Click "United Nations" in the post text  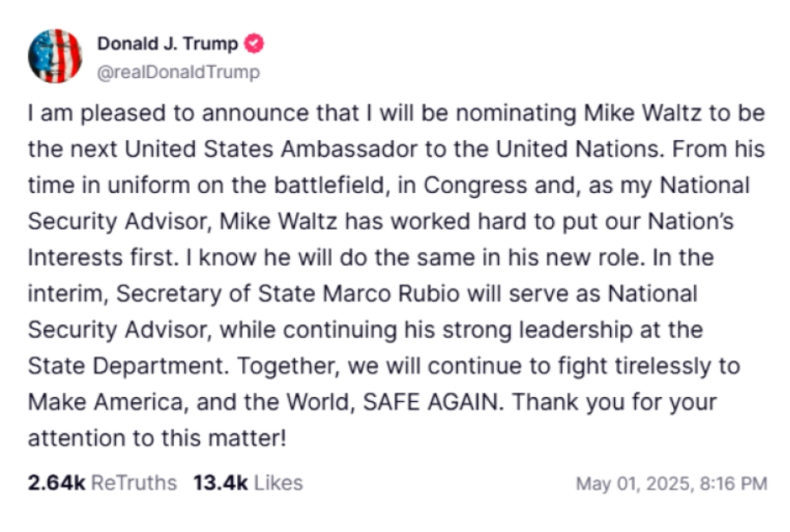tap(580, 149)
